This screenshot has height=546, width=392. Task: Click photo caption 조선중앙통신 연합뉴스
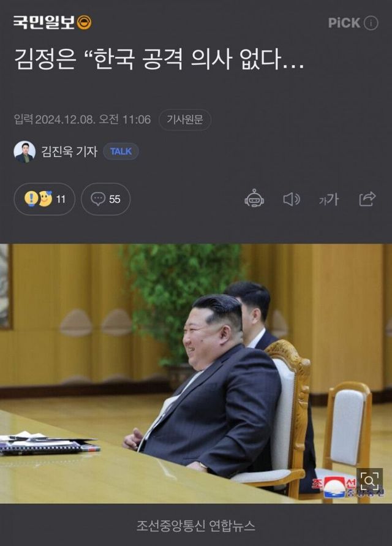(x=195, y=526)
